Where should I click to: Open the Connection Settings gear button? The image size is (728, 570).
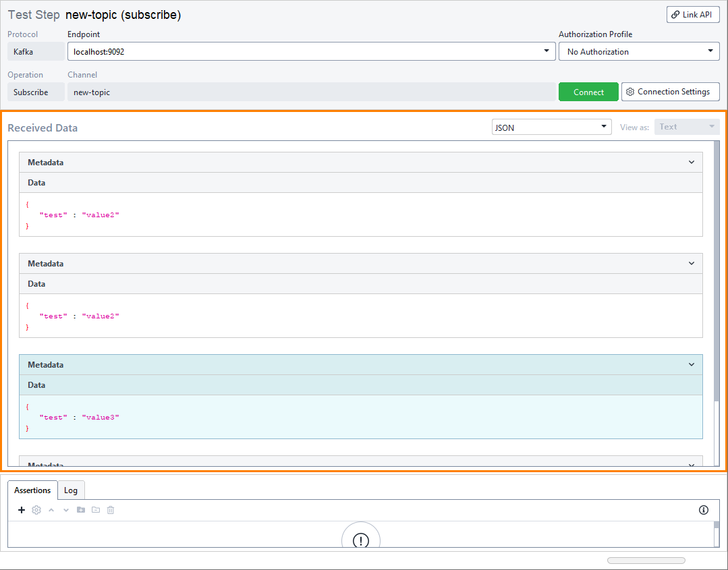pos(670,91)
